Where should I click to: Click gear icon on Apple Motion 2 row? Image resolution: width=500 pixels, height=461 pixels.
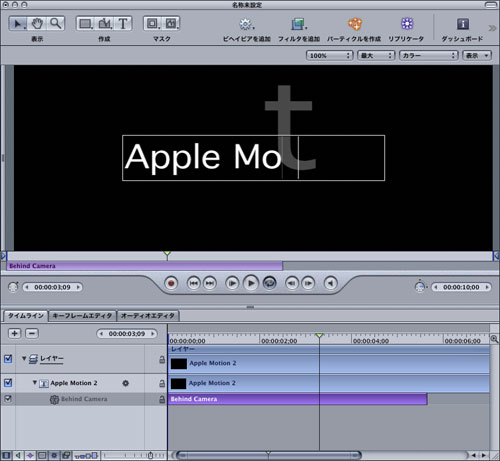(126, 383)
